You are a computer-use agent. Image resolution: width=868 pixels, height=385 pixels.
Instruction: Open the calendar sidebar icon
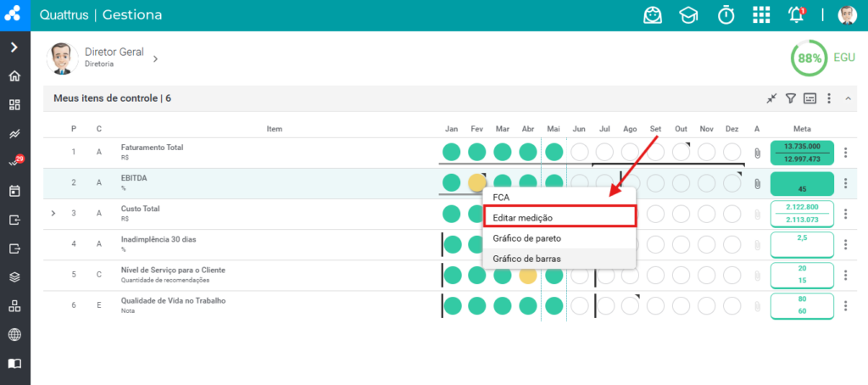[x=15, y=191]
